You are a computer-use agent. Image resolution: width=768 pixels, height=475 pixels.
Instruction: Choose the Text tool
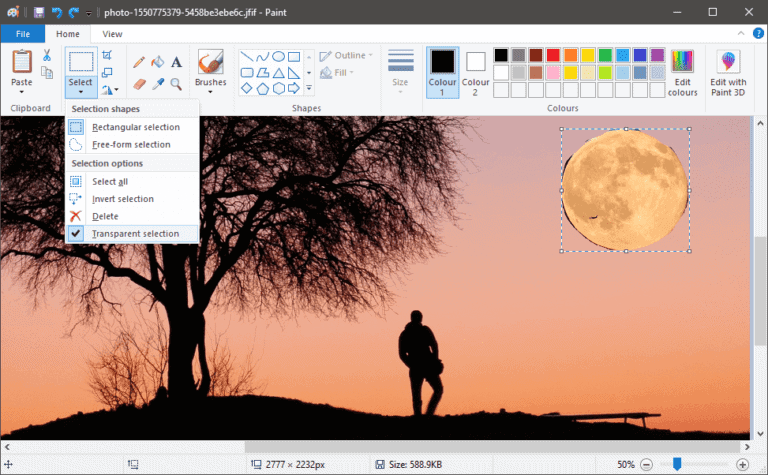coord(176,62)
